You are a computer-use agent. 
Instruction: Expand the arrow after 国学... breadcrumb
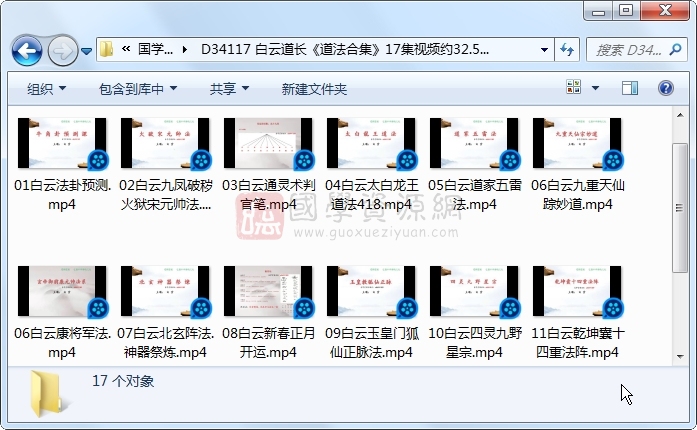pos(185,49)
